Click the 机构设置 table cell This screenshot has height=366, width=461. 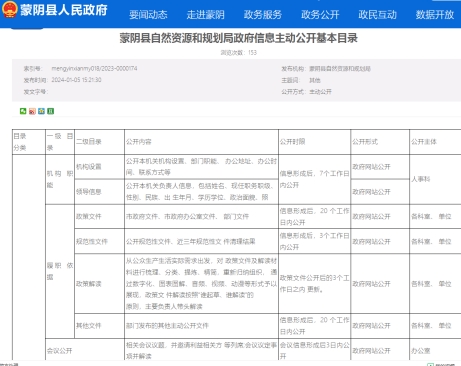tap(99, 167)
